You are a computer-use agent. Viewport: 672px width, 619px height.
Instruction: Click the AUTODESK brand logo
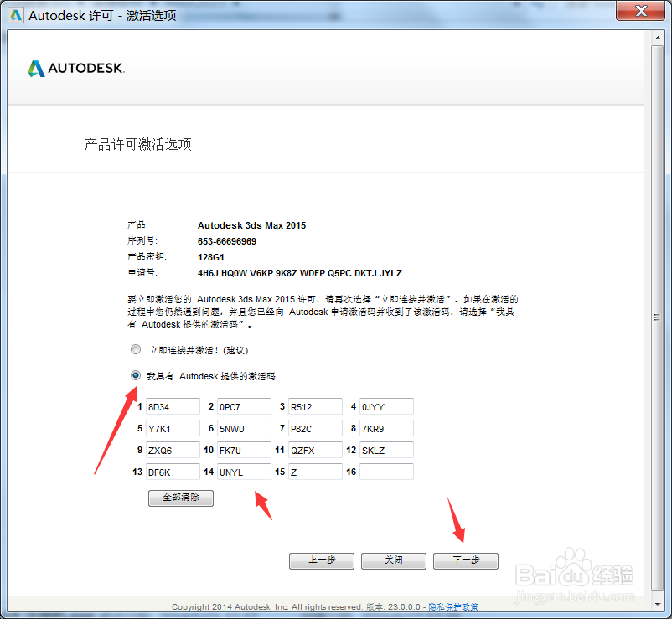coord(75,68)
